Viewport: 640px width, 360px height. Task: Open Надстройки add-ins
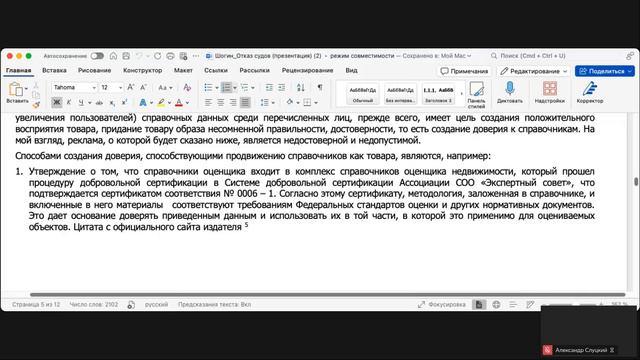click(550, 92)
